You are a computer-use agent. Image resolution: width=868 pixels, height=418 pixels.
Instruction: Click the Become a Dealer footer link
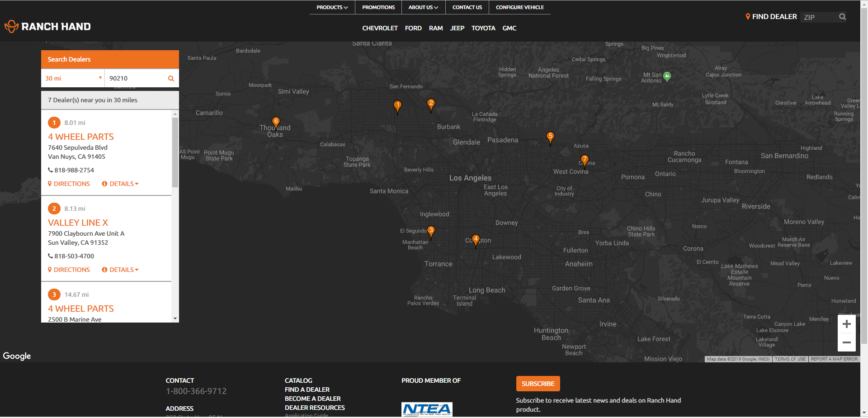(x=313, y=399)
